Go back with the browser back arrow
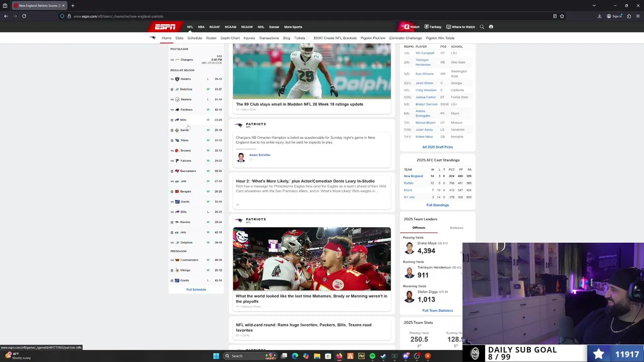 pyautogui.click(x=6, y=16)
